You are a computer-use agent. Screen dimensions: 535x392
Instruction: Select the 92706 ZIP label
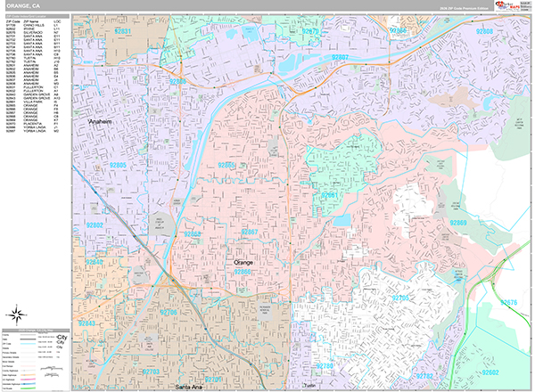pyautogui.click(x=169, y=313)
